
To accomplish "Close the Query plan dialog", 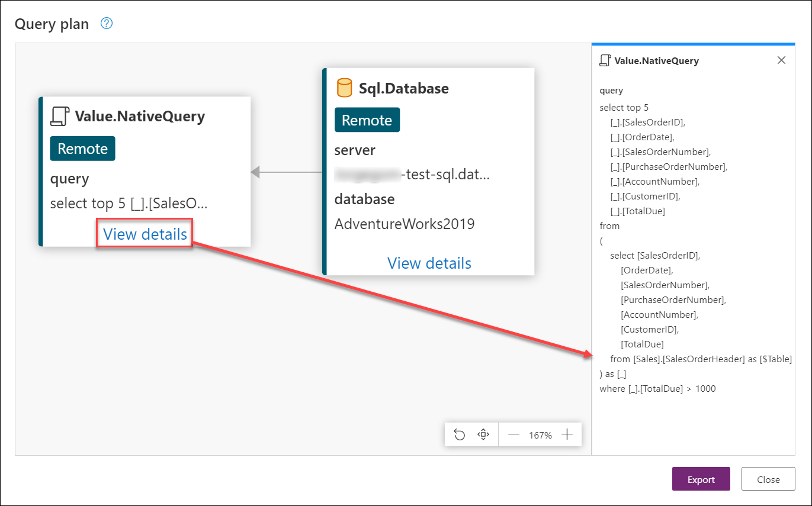I will click(x=768, y=479).
